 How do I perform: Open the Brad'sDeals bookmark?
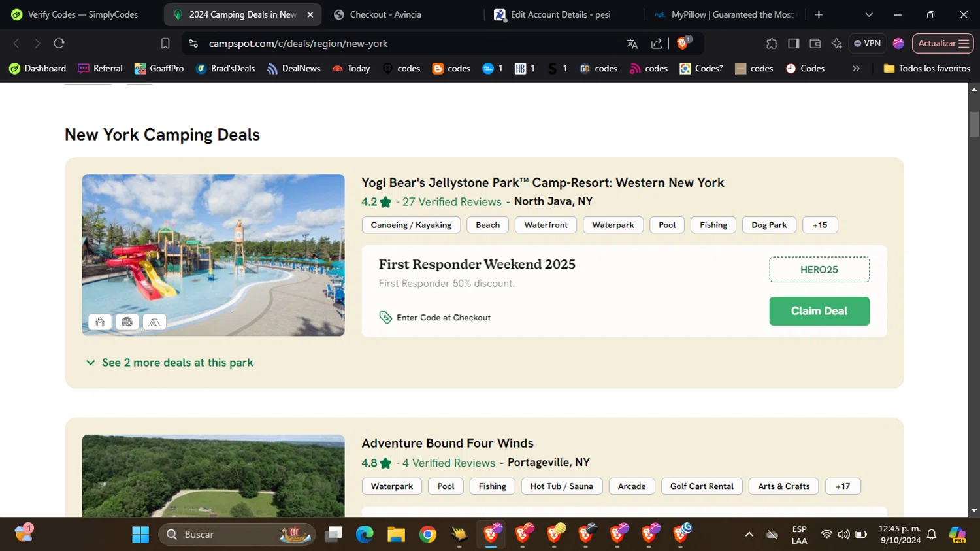225,68
